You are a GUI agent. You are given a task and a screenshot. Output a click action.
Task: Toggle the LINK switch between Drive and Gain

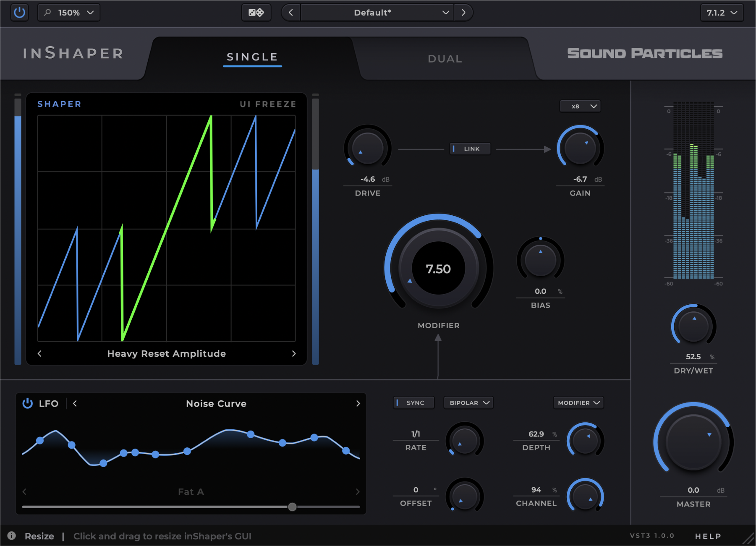470,149
